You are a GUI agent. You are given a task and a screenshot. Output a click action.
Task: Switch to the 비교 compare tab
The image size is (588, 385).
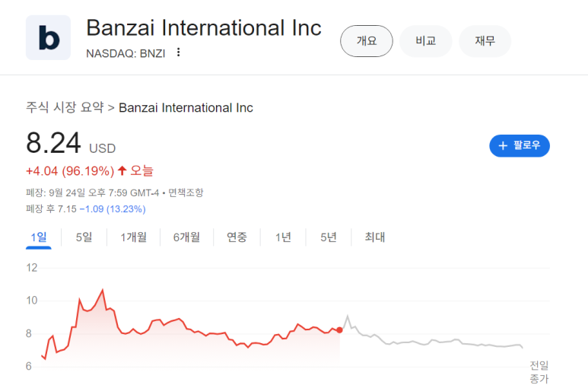coord(425,41)
